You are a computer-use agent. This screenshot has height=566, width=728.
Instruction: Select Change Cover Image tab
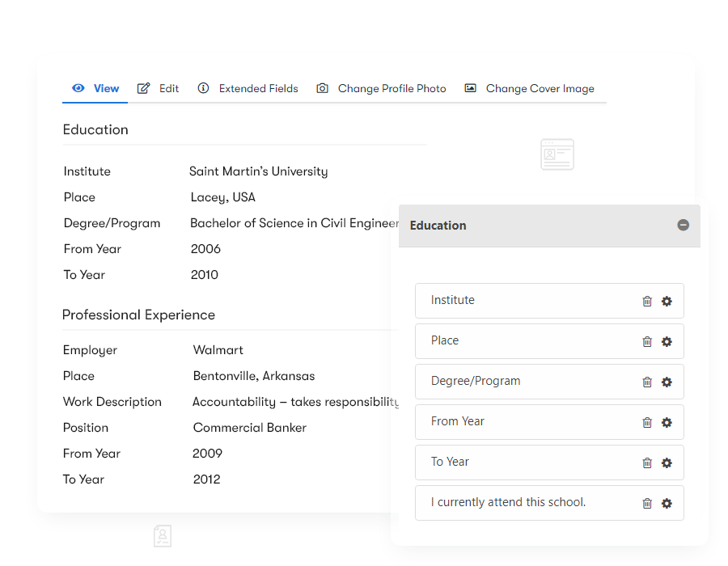tap(530, 89)
